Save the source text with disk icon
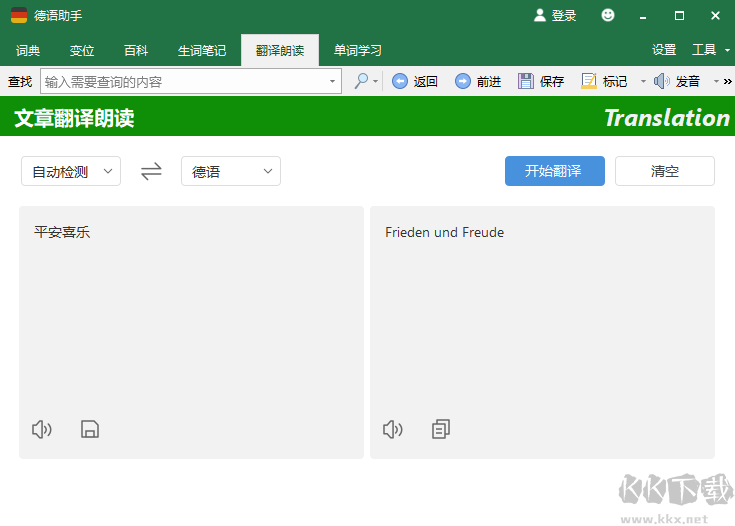This screenshot has width=735, height=526. (x=90, y=430)
